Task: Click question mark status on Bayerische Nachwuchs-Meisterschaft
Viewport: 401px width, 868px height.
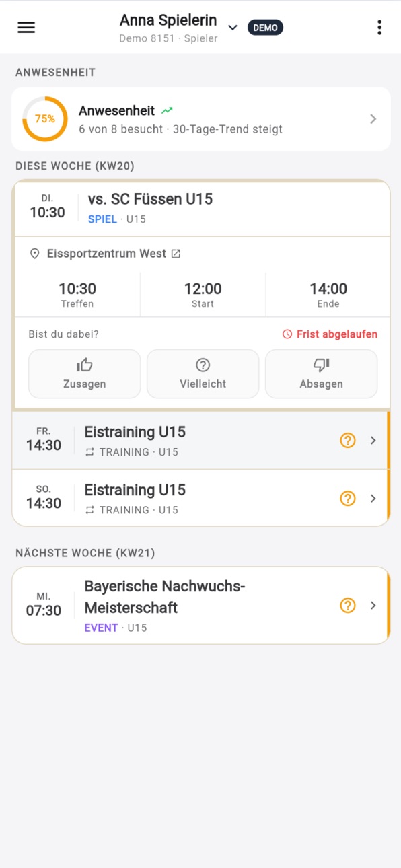Action: pos(348,606)
